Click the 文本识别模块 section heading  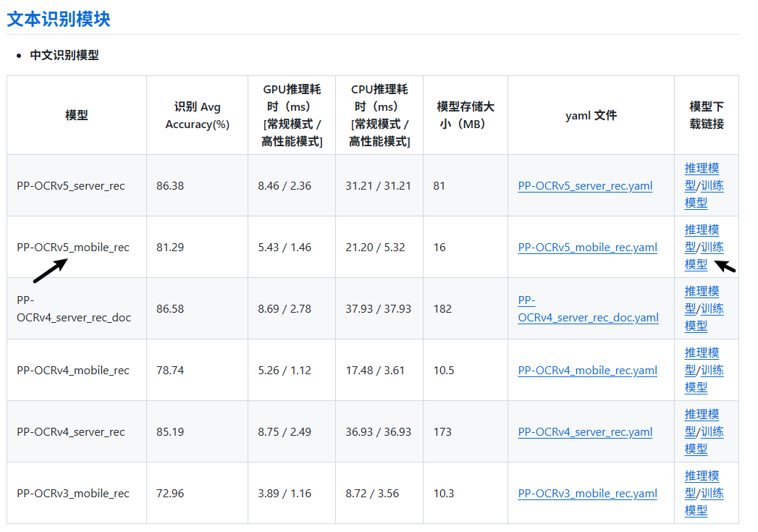click(59, 19)
